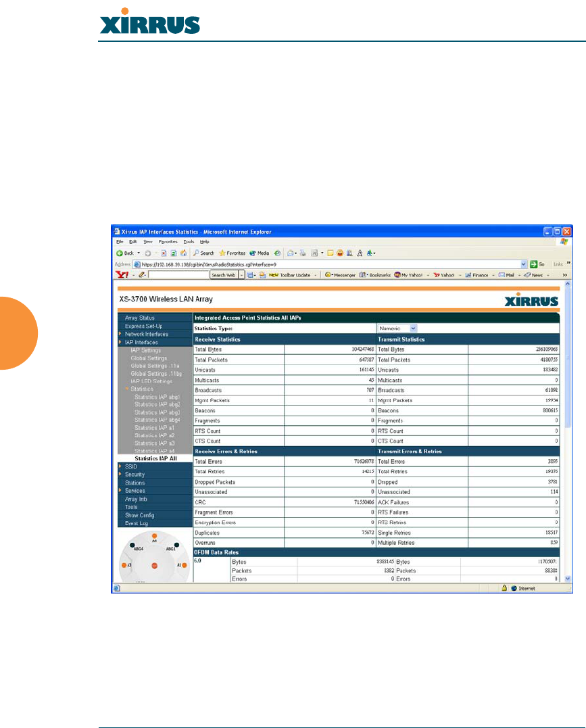Expand the Yahoo toolbar overflow chevron

(x=564, y=275)
